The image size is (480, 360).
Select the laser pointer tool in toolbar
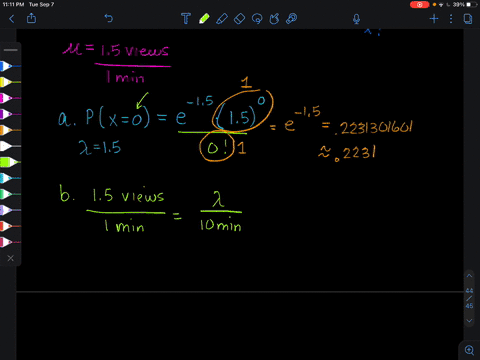coord(292,19)
